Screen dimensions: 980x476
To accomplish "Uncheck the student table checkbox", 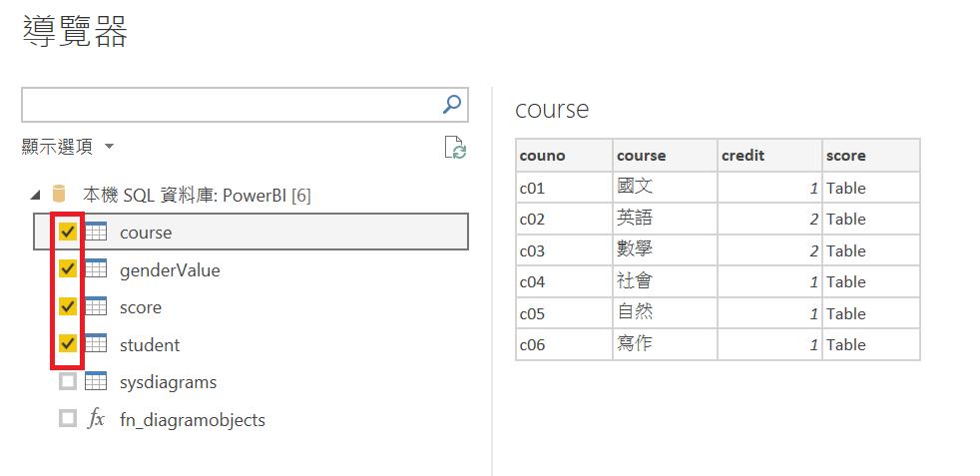I will [x=68, y=344].
